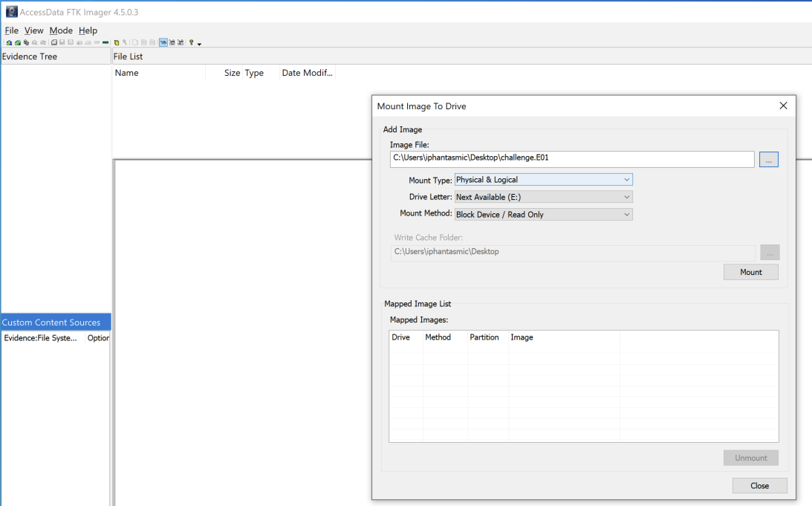Sort File List by Size column
This screenshot has height=506, width=812.
pos(224,73)
